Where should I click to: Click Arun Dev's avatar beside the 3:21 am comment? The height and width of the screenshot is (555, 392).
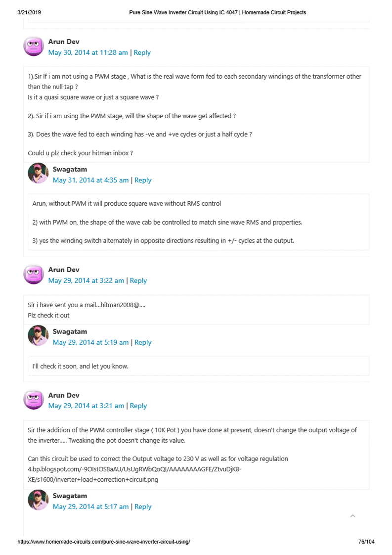(34, 400)
